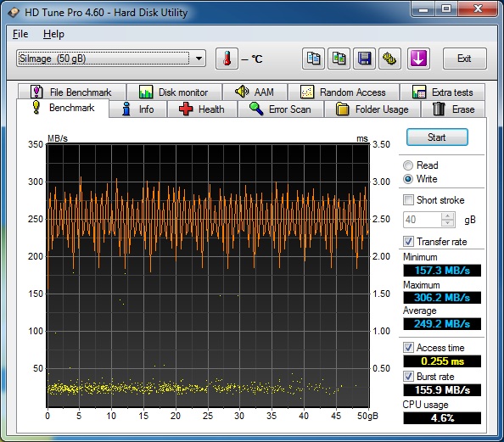Uncheck the Transfer rate checkbox

(408, 242)
